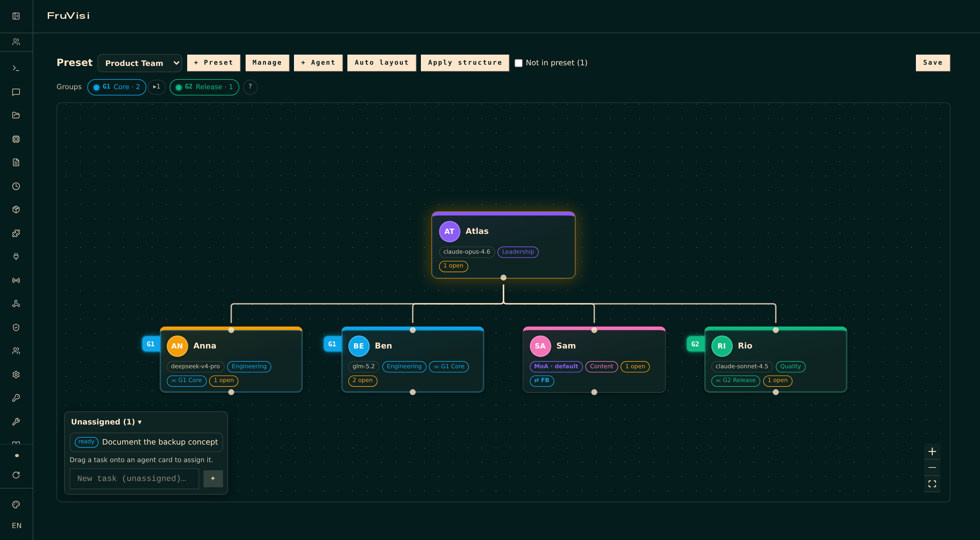
Task: Open the clock schedule icon in sidebar
Action: (16, 186)
